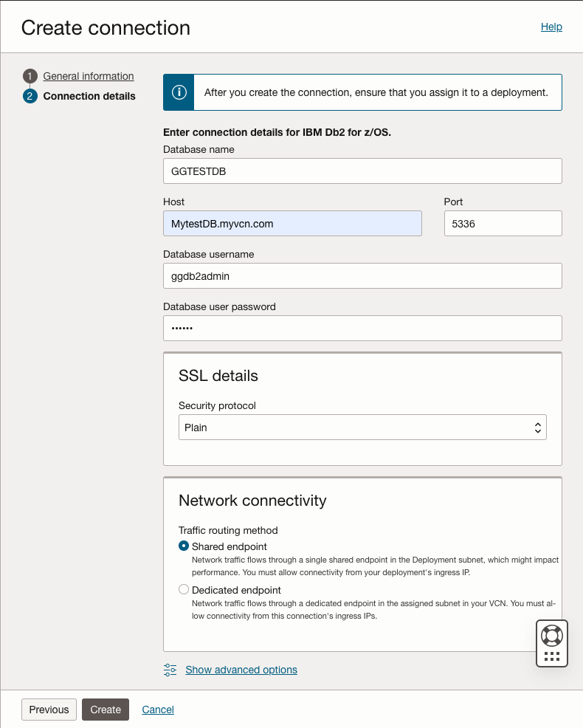Viewport: 583px width, 728px height.
Task: Click the life-ring help widget icon
Action: [x=551, y=635]
